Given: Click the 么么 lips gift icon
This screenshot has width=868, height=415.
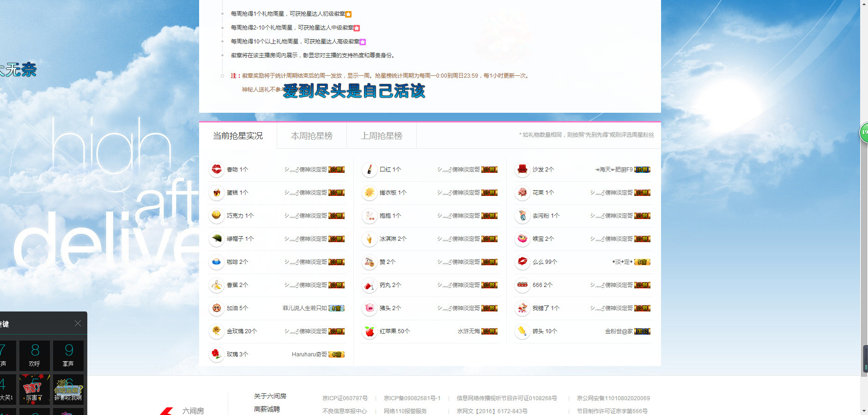Looking at the screenshot, I should point(522,262).
